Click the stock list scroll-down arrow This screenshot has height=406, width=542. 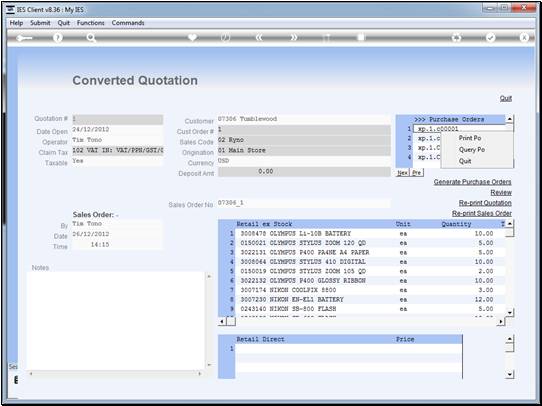click(x=510, y=313)
